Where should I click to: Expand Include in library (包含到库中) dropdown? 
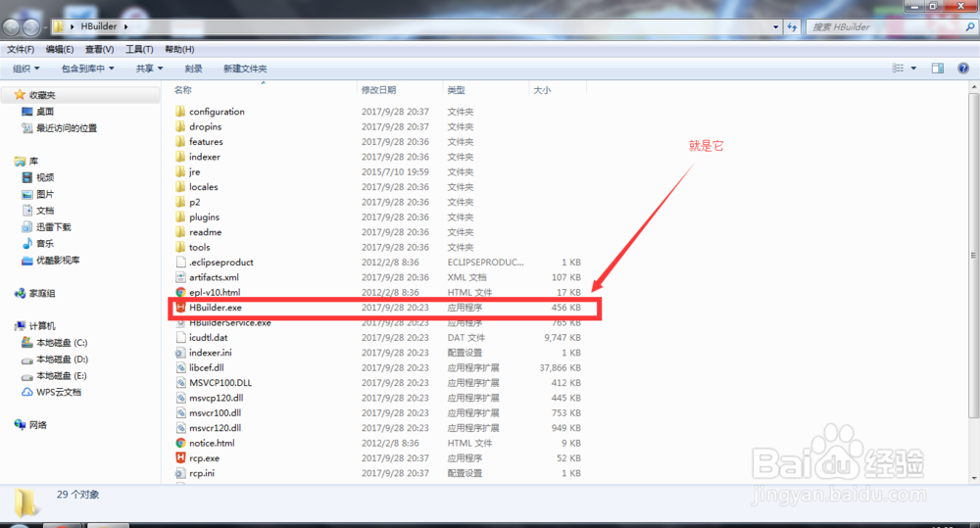tap(88, 69)
